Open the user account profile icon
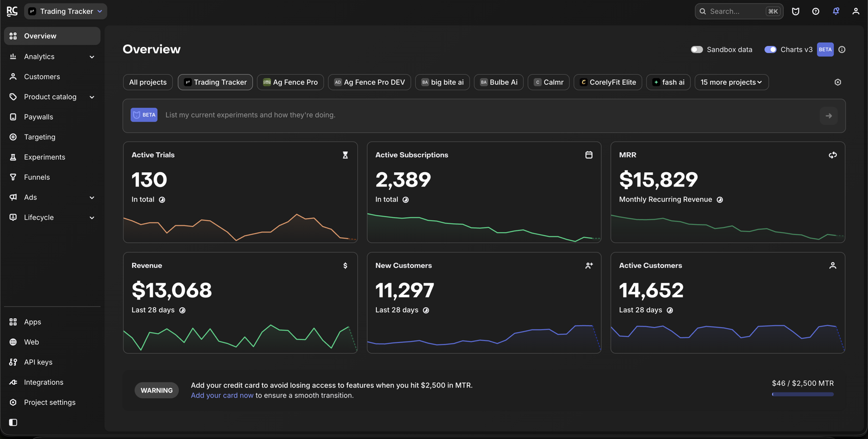The height and width of the screenshot is (439, 868). 856,11
